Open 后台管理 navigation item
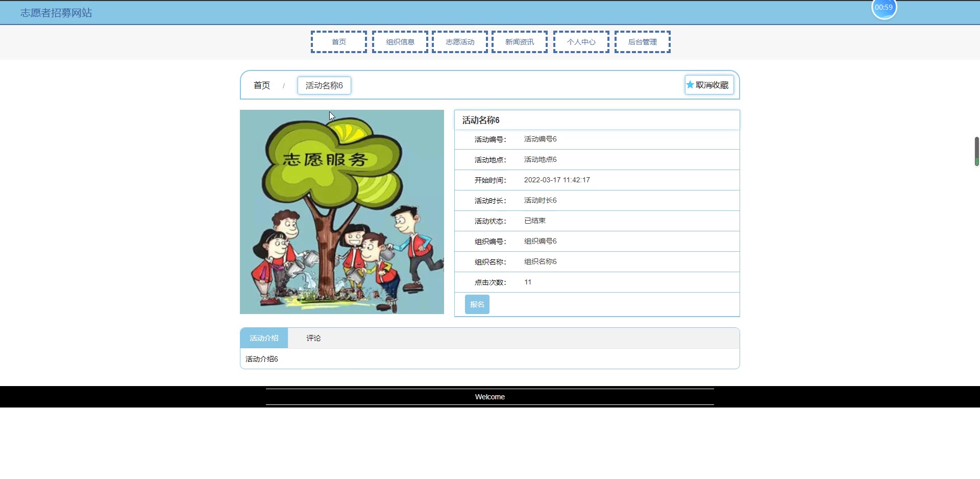This screenshot has height=479, width=980. (x=643, y=42)
